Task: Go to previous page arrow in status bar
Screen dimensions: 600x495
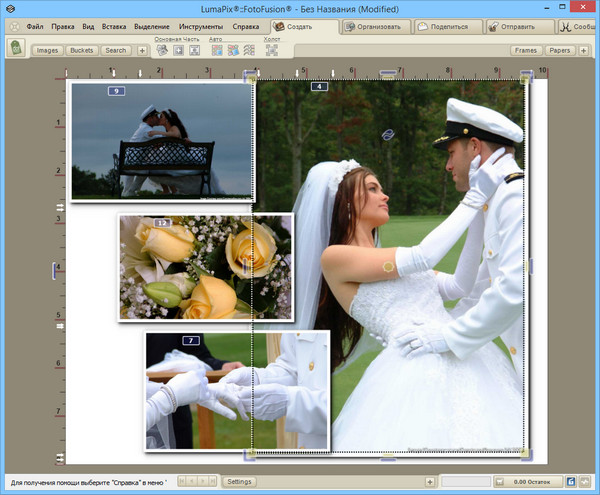Action: 192,481
